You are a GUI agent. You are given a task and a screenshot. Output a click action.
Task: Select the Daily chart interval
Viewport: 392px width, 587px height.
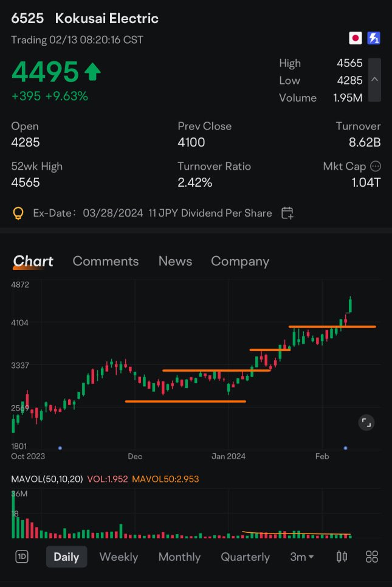tap(67, 557)
